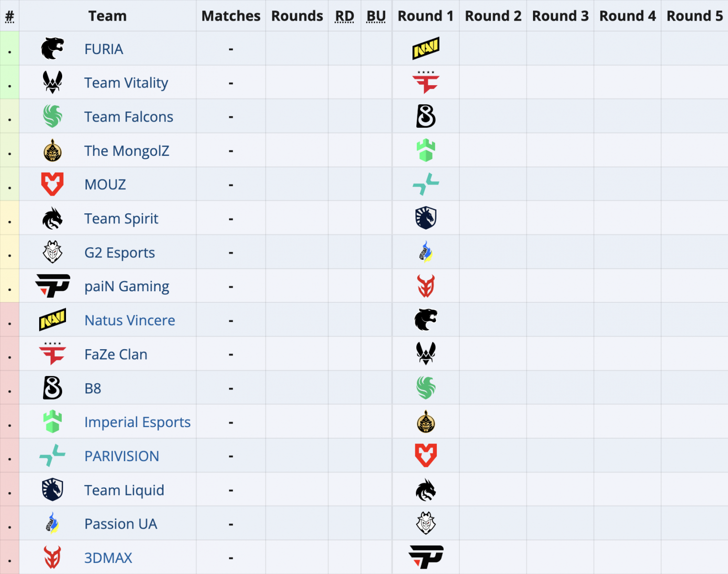Image resolution: width=728 pixels, height=574 pixels.
Task: Click the paiN Gaming logo beside its team name
Action: point(53,286)
